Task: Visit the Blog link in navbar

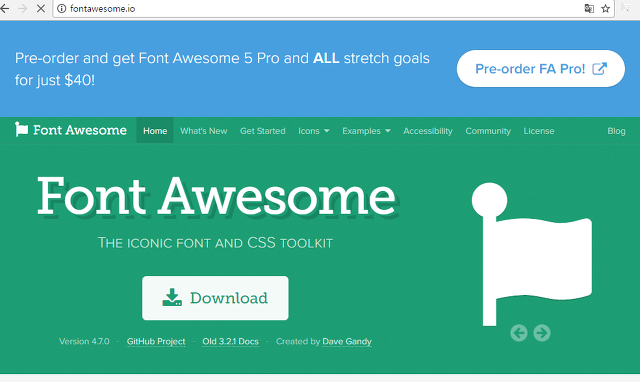Action: tap(616, 131)
